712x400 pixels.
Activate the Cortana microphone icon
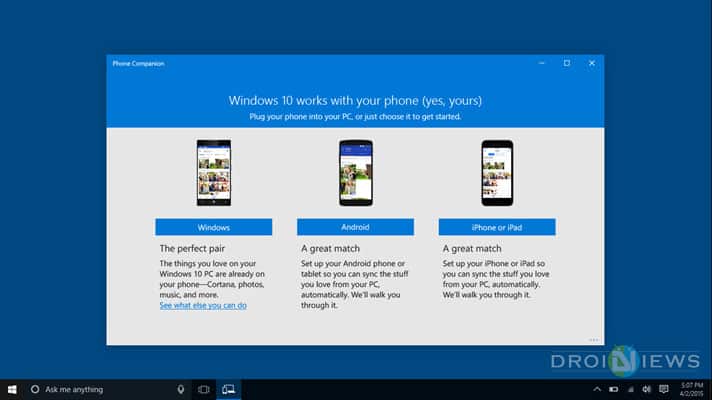(181, 389)
